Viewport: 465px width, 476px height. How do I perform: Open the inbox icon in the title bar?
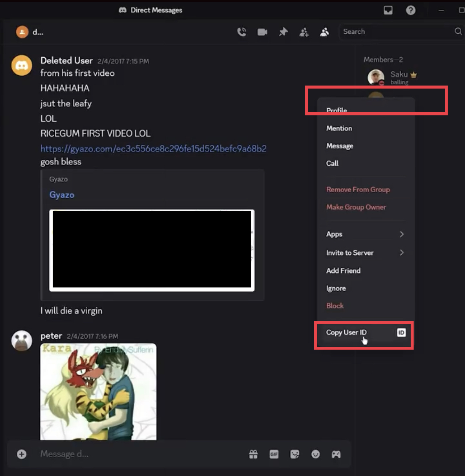(x=388, y=10)
